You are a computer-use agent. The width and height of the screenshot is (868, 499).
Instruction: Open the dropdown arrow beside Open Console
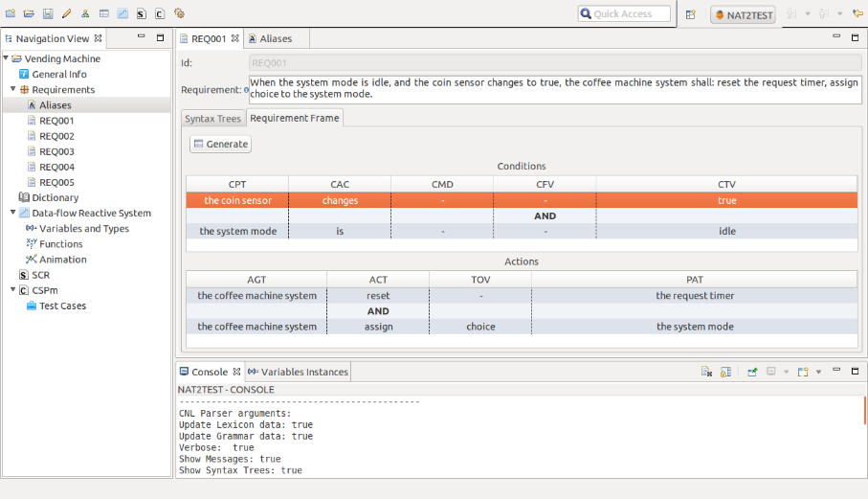pyautogui.click(x=819, y=372)
